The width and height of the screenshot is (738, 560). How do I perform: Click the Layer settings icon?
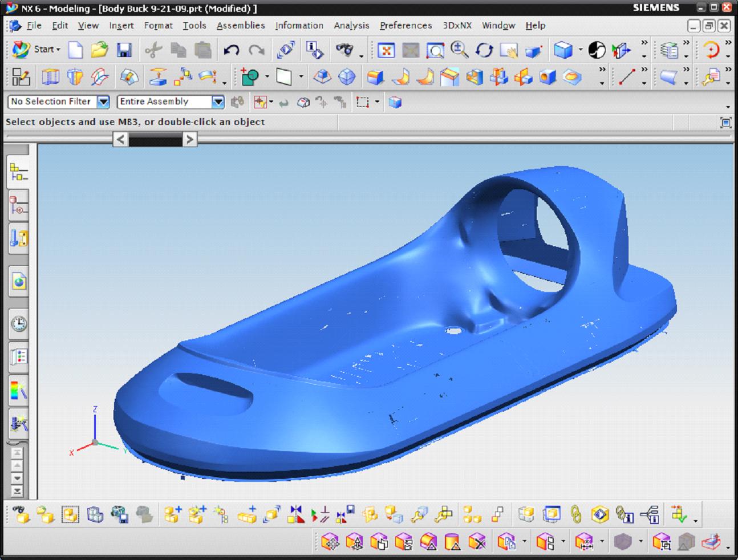[670, 50]
